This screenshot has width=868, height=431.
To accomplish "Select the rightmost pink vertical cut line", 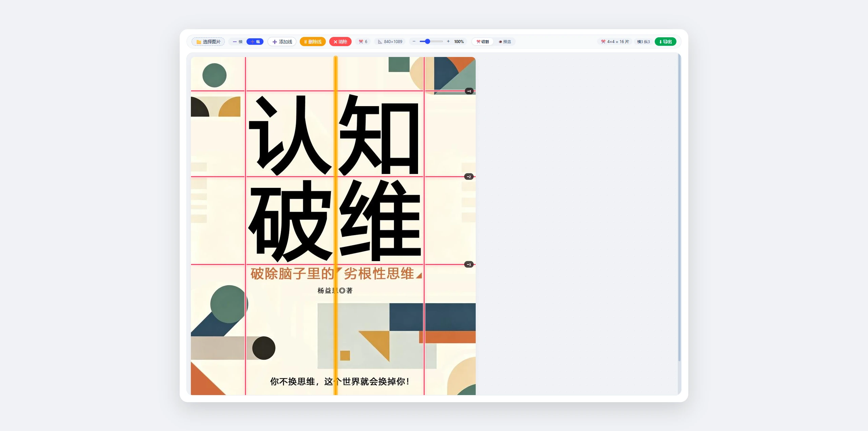I will tap(424, 226).
